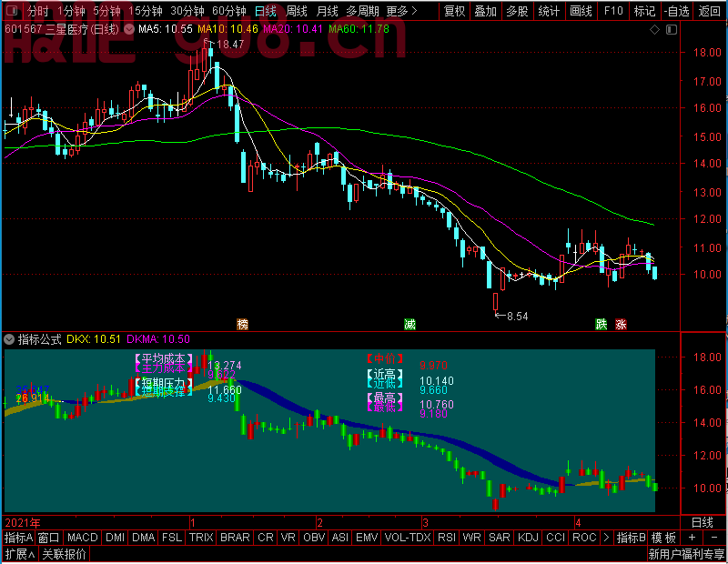Toggle the side panel icon beside the diamond
Image resolution: width=728 pixels, height=564 pixels.
672,30
